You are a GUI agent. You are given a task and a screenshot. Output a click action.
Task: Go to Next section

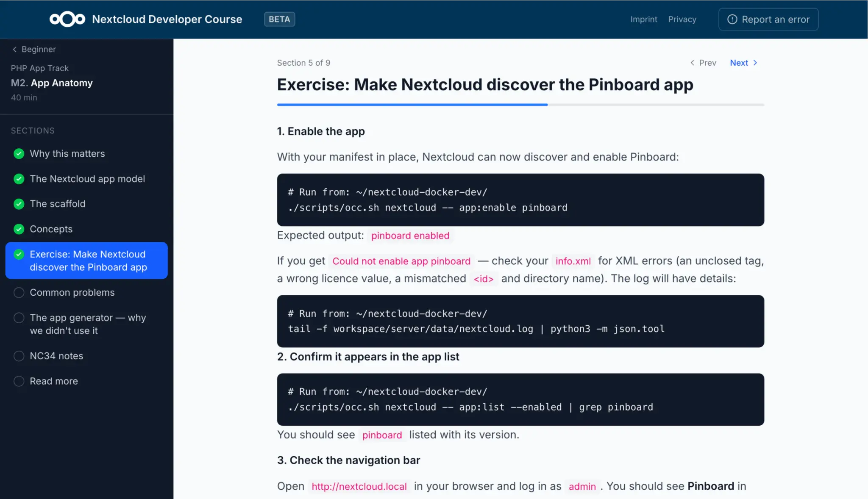point(743,63)
